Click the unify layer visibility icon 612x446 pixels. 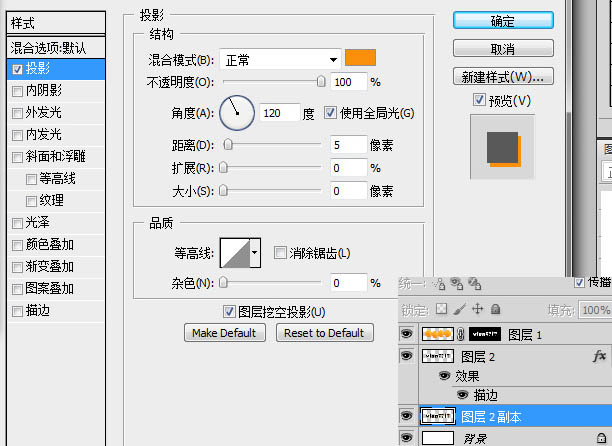(457, 284)
